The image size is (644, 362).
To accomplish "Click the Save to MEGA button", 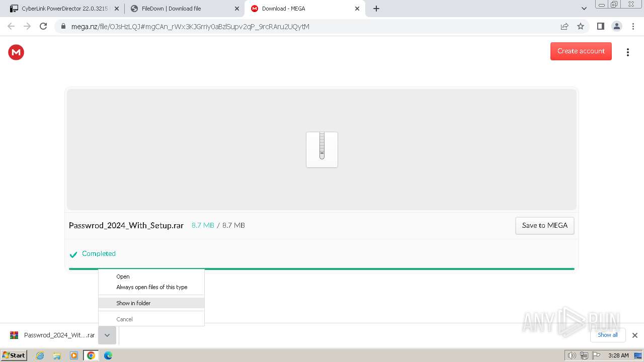I will point(544,225).
